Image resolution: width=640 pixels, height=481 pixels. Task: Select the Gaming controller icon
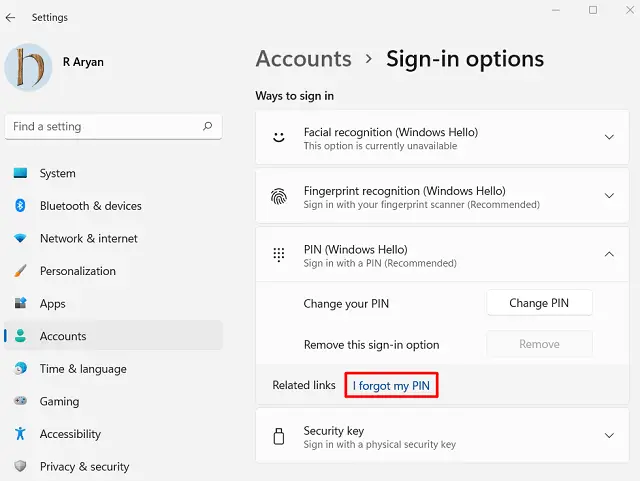click(x=20, y=401)
